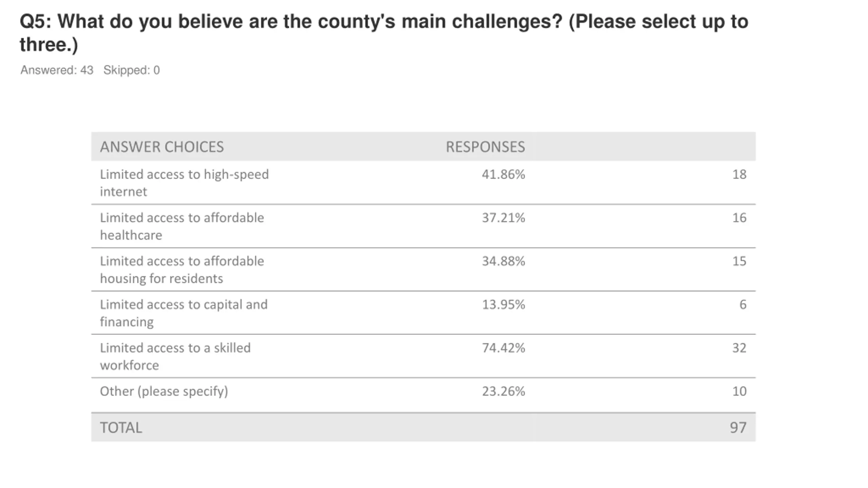Select the 'Limited access to high-speed internet' row
This screenshot has width=868, height=488.
tap(423, 183)
